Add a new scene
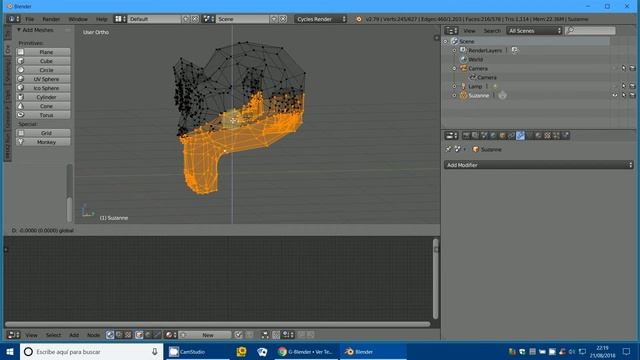Image resolution: width=640 pixels, height=360 pixels. click(x=274, y=19)
